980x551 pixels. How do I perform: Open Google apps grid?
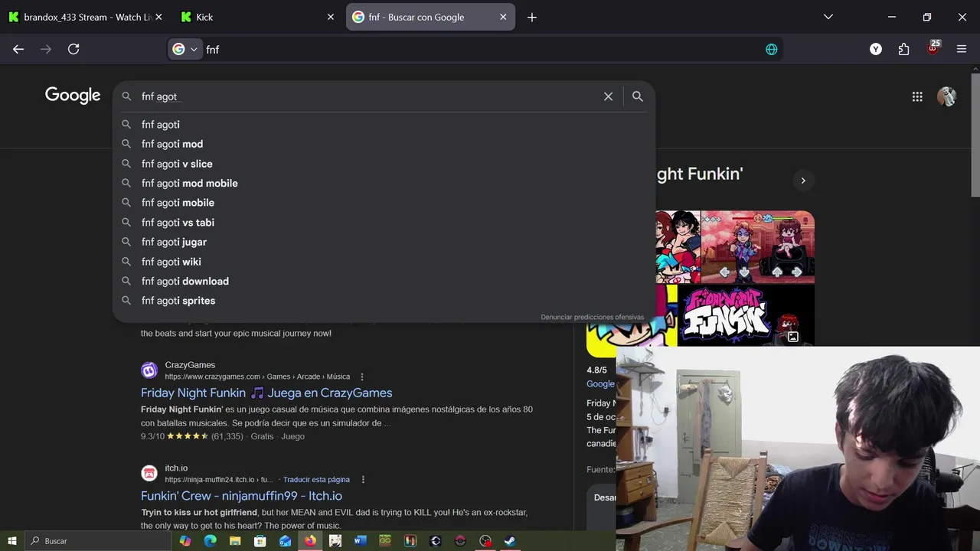(x=917, y=96)
